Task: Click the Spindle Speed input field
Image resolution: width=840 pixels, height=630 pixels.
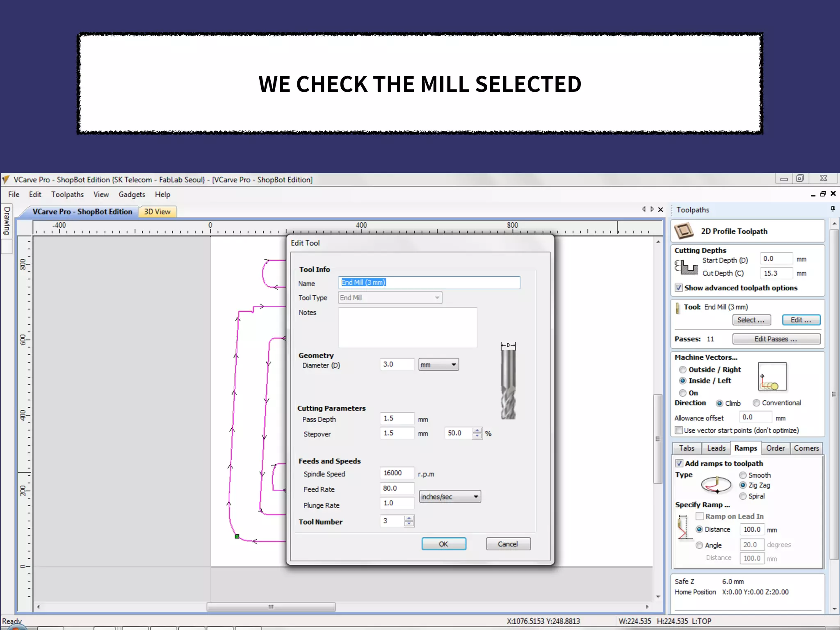Action: click(x=397, y=473)
